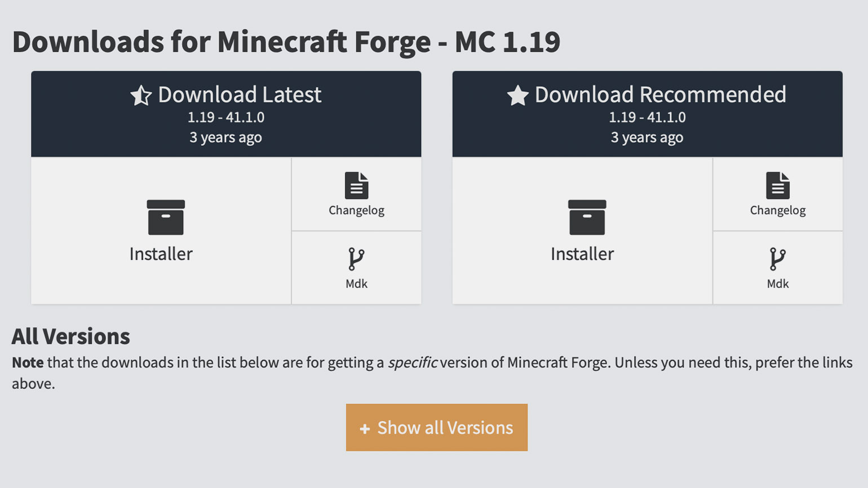Screen dimensions: 868x488
Task: Click the Installer label in the Recommended panel
Action: (x=582, y=254)
